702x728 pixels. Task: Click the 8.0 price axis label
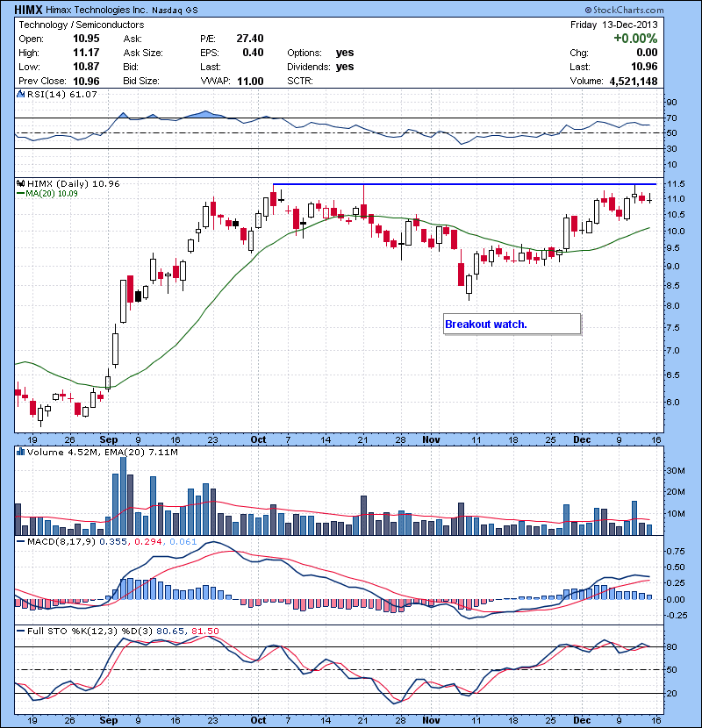tap(673, 306)
